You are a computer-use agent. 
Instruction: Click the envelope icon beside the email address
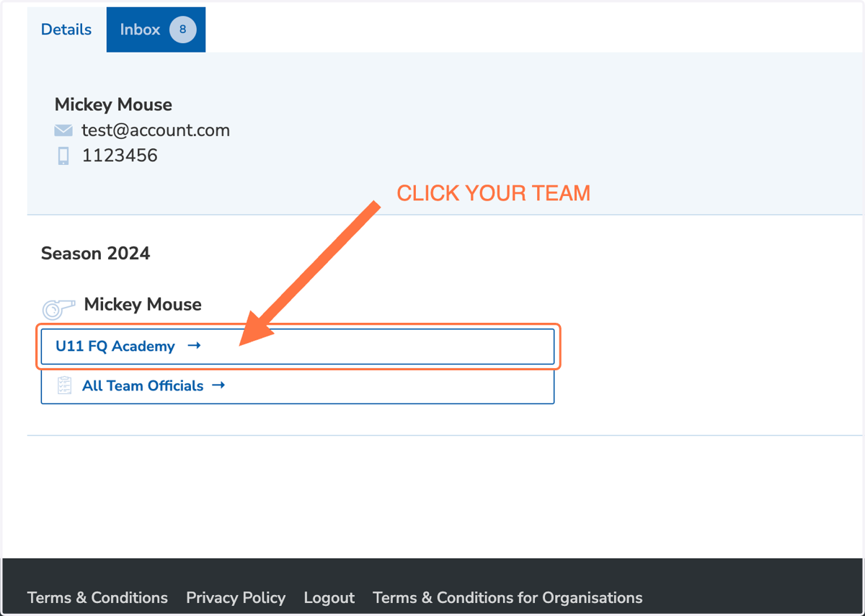pos(63,130)
